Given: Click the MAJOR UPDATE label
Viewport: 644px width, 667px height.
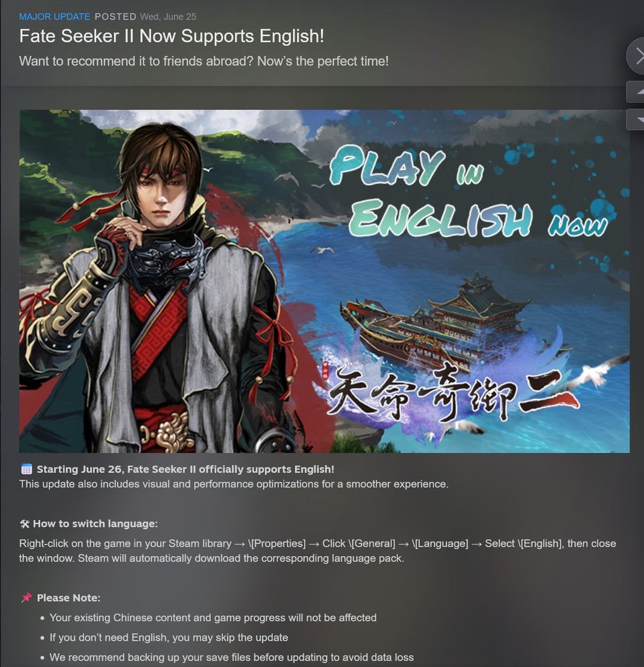Looking at the screenshot, I should pyautogui.click(x=55, y=17).
